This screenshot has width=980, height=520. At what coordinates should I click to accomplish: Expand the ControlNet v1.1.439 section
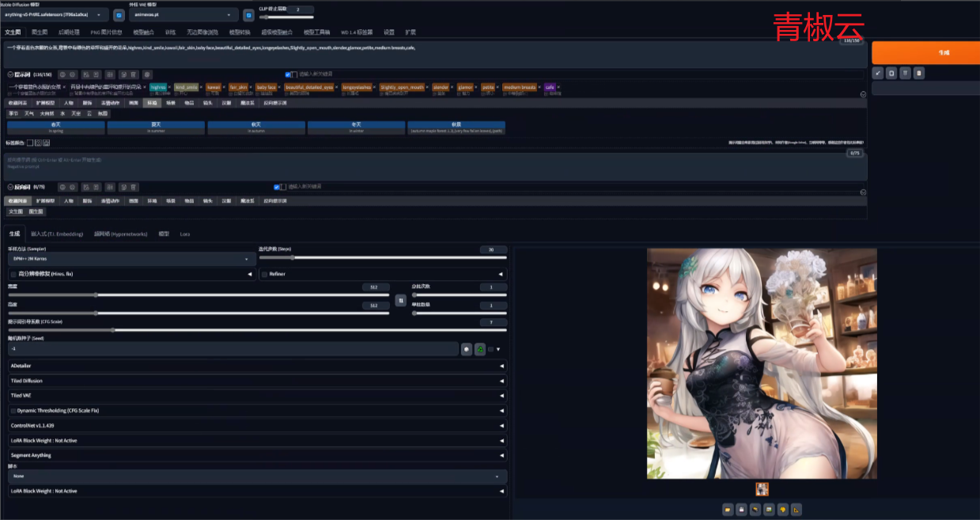257,426
